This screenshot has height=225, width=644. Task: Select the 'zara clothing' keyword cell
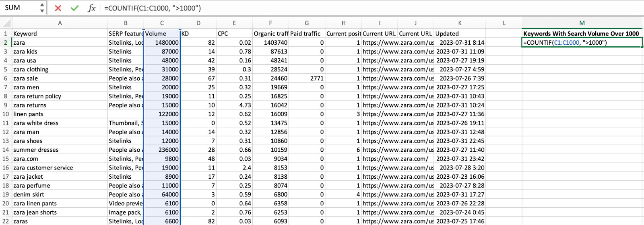pyautogui.click(x=60, y=69)
